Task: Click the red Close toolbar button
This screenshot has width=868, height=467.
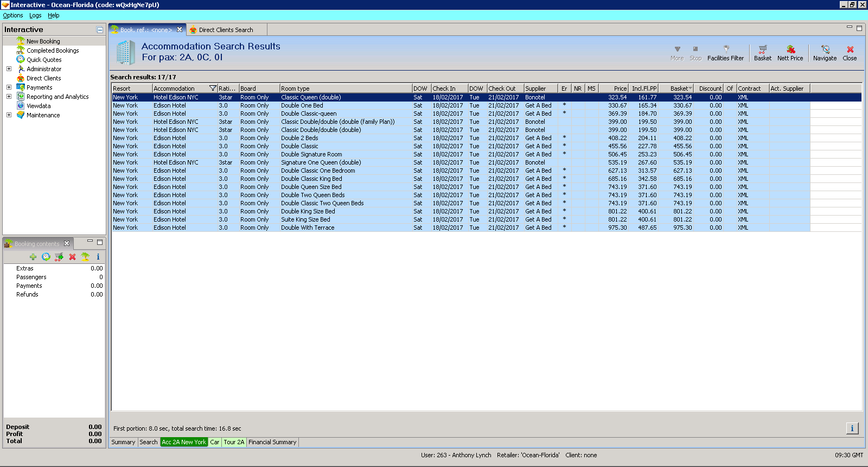Action: point(850,53)
